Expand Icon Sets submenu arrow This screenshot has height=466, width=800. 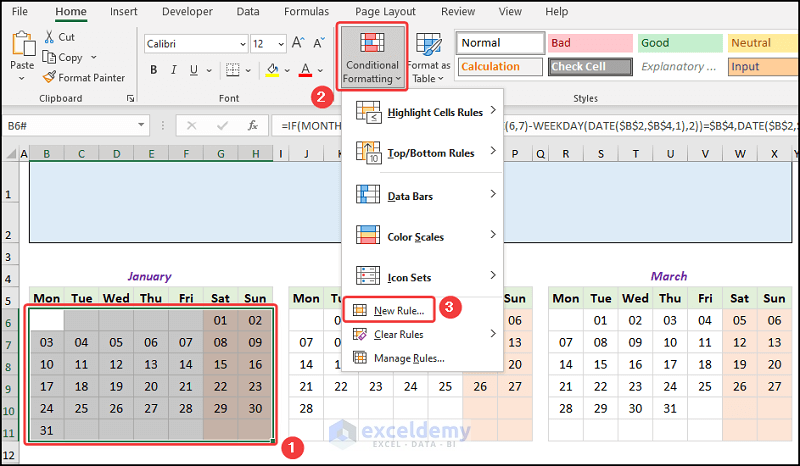[x=493, y=275]
